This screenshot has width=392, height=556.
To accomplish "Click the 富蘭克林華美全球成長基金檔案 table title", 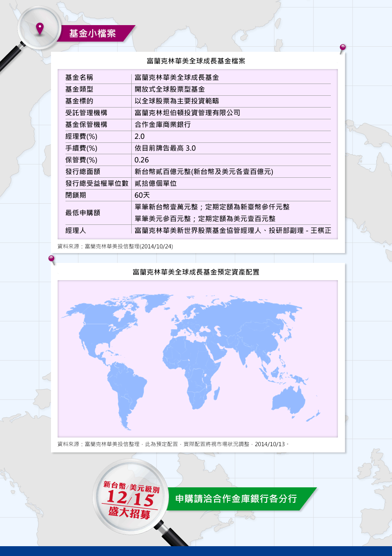I will (196, 61).
